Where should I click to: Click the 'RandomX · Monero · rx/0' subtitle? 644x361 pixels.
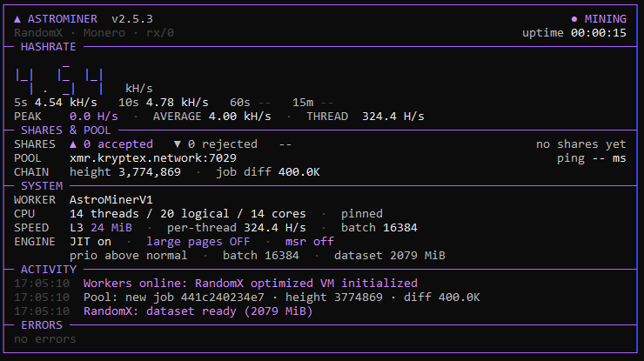94,33
